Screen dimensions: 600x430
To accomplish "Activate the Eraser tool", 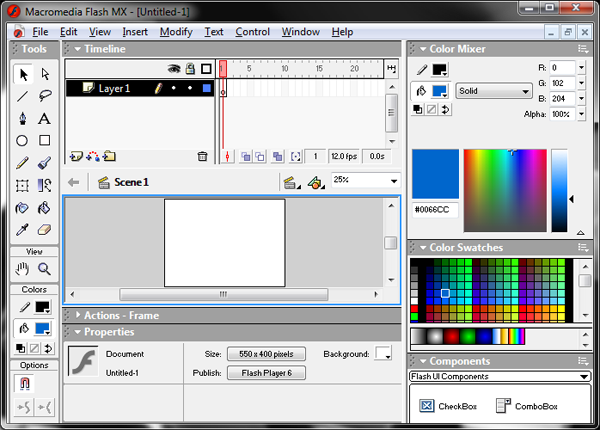I will (44, 230).
